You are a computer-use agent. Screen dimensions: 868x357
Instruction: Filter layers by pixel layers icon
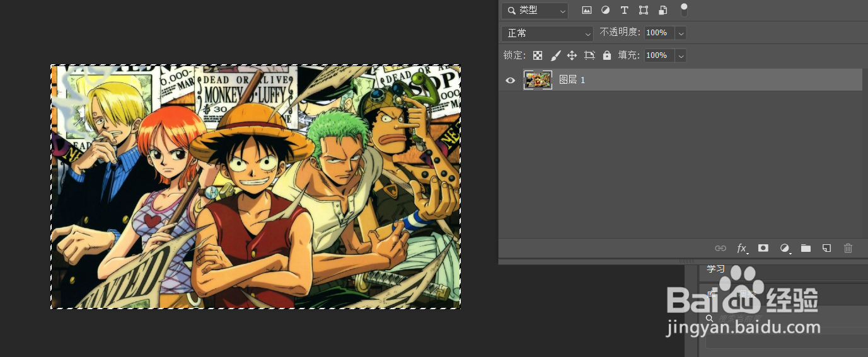point(587,10)
